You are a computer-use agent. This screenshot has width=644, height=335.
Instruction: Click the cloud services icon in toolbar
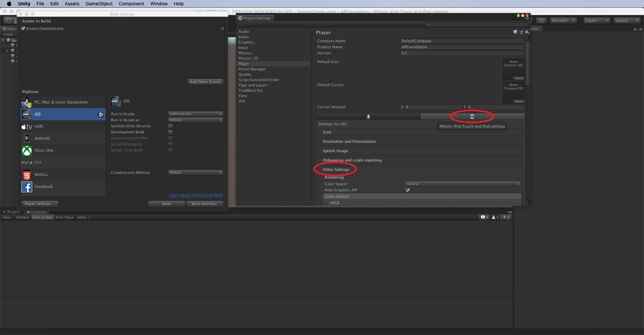(x=541, y=20)
